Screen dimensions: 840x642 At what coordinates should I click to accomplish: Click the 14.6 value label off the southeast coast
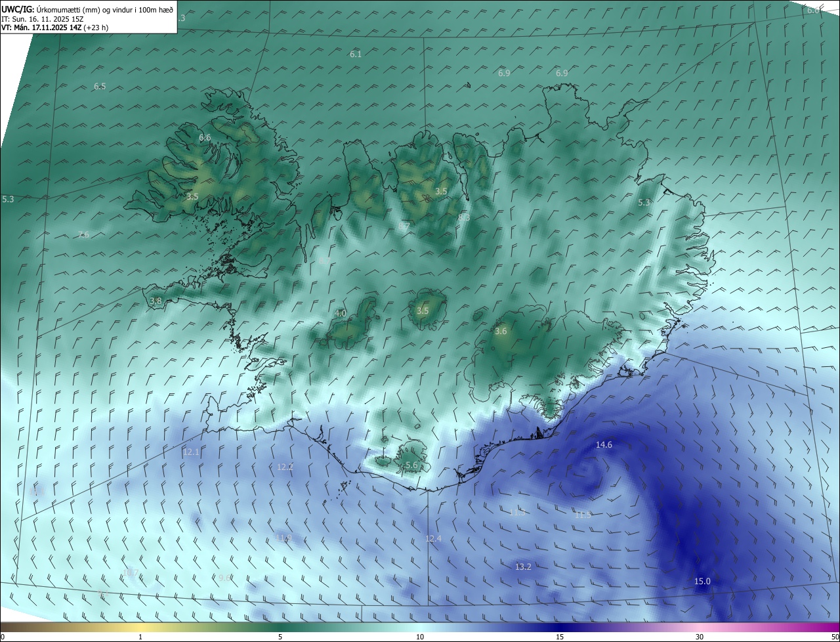point(604,445)
